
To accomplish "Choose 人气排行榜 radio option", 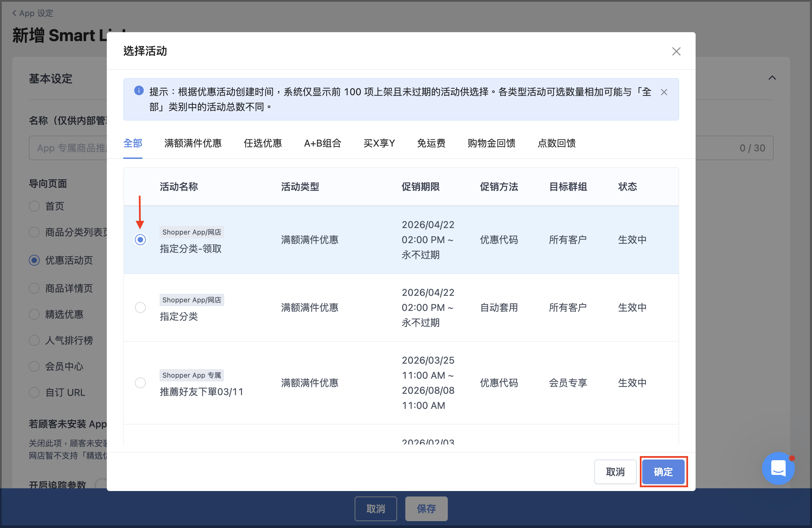I will coord(34,340).
